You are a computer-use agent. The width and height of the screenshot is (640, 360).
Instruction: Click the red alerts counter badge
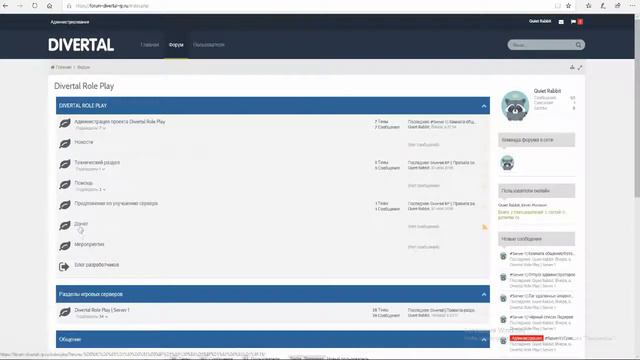(x=580, y=22)
